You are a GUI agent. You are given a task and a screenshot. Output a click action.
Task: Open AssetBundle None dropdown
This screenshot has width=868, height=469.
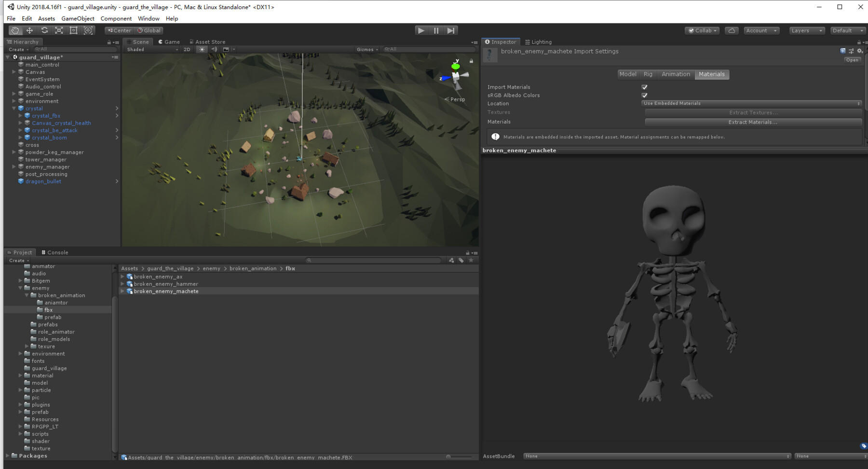click(657, 456)
